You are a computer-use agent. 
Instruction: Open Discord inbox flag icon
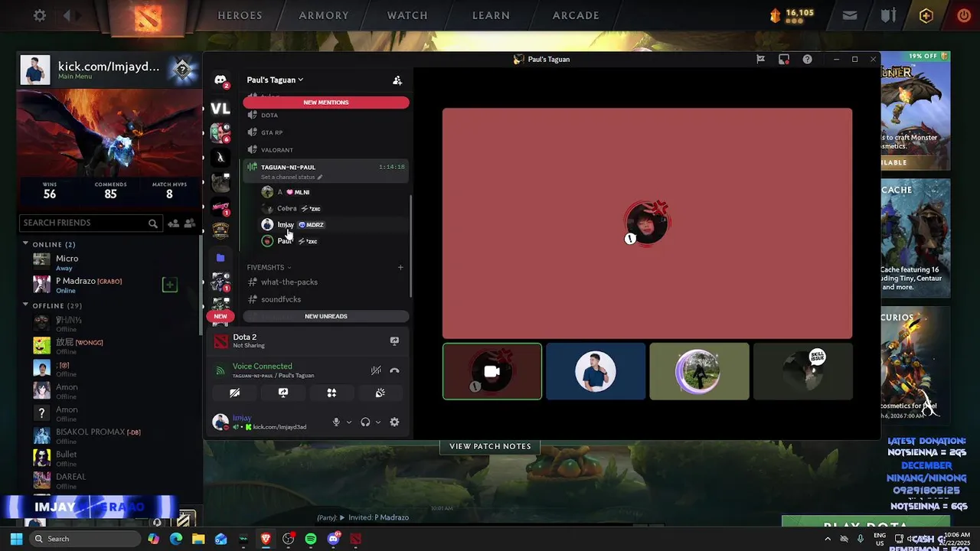760,59
